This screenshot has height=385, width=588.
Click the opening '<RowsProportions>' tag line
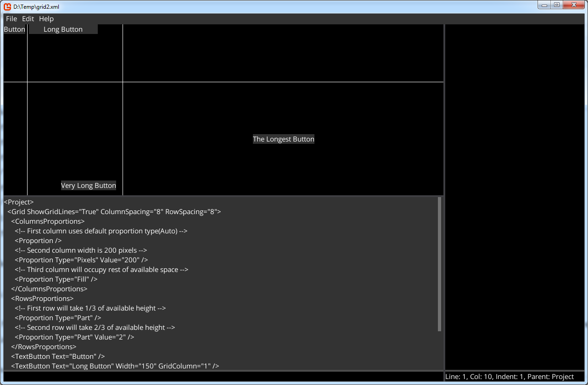[x=42, y=299]
